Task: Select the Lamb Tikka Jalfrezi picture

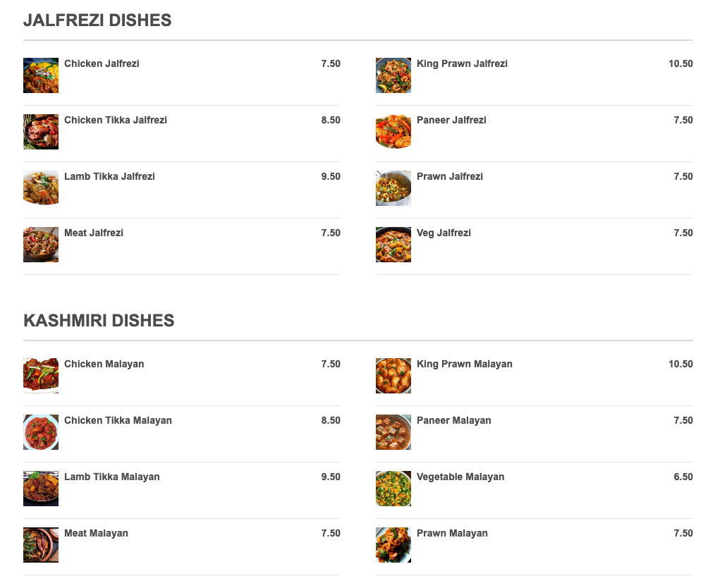Action: pyautogui.click(x=41, y=188)
